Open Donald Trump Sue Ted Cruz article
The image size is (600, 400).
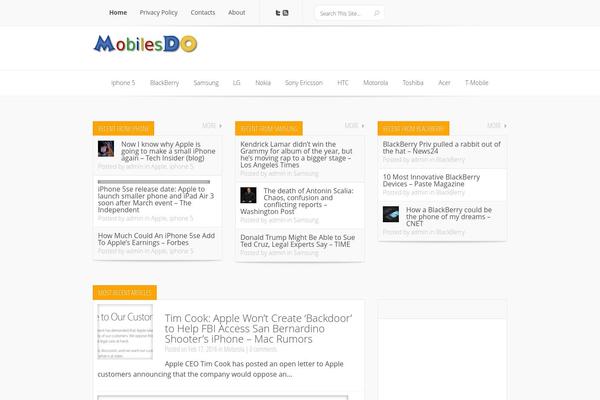[298, 241]
